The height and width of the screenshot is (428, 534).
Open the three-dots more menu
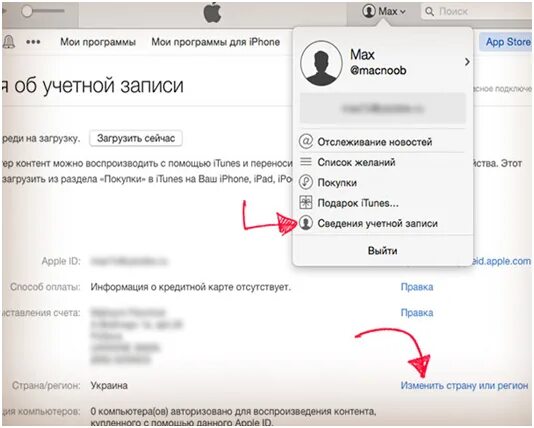coord(33,42)
